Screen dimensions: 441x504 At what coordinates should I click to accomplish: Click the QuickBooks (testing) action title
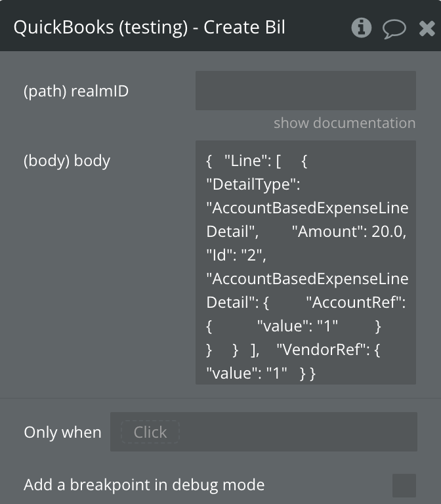pos(149,28)
